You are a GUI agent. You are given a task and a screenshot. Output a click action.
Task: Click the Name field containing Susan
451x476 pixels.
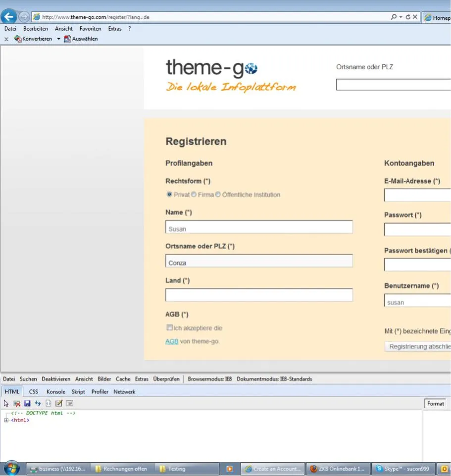[259, 227]
